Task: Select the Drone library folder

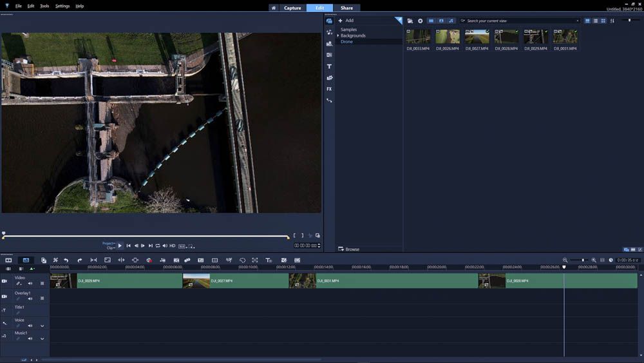Action: tap(346, 42)
